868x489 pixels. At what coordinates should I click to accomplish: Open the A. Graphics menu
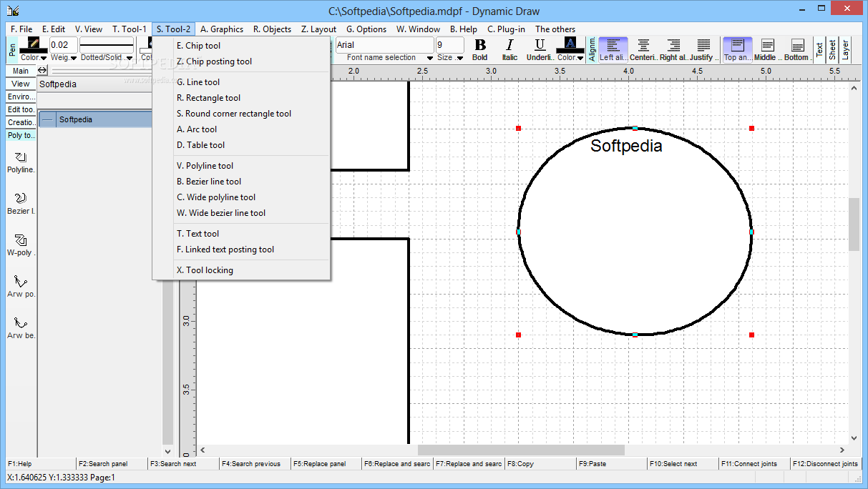[222, 29]
